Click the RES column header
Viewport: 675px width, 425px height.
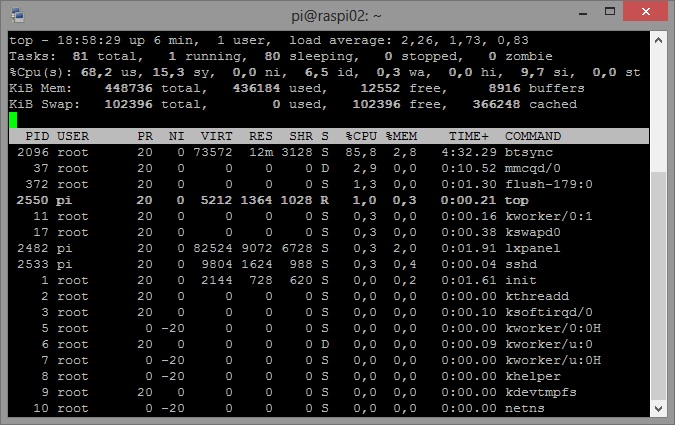pos(261,136)
